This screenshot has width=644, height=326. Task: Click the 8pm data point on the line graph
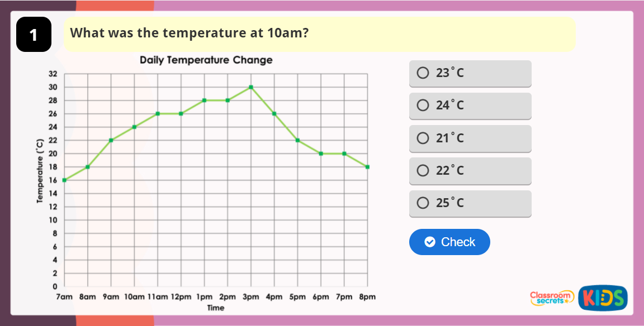pyautogui.click(x=367, y=166)
